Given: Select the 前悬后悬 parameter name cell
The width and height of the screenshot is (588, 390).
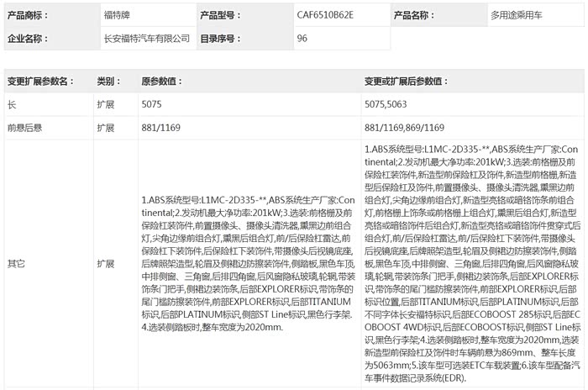Looking at the screenshot, I should [x=24, y=128].
